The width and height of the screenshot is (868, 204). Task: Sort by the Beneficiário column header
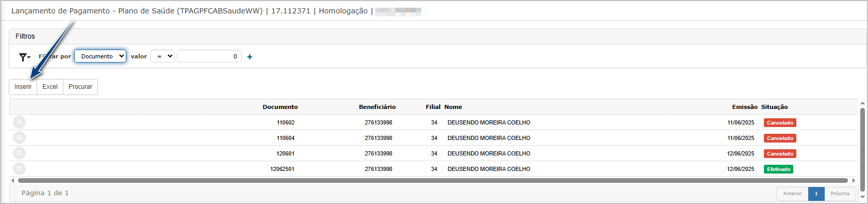(377, 107)
